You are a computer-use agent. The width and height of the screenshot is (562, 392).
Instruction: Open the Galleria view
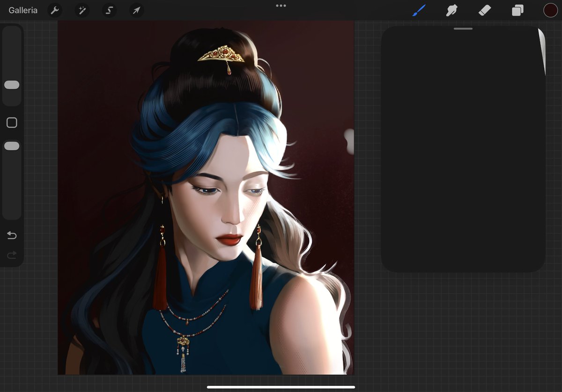tap(23, 10)
